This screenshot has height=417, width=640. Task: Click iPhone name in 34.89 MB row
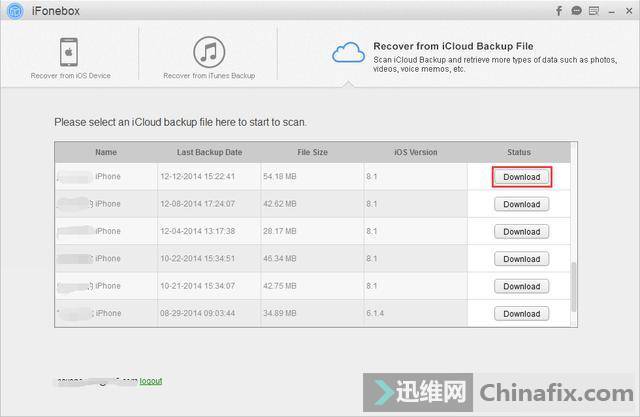pos(108,313)
